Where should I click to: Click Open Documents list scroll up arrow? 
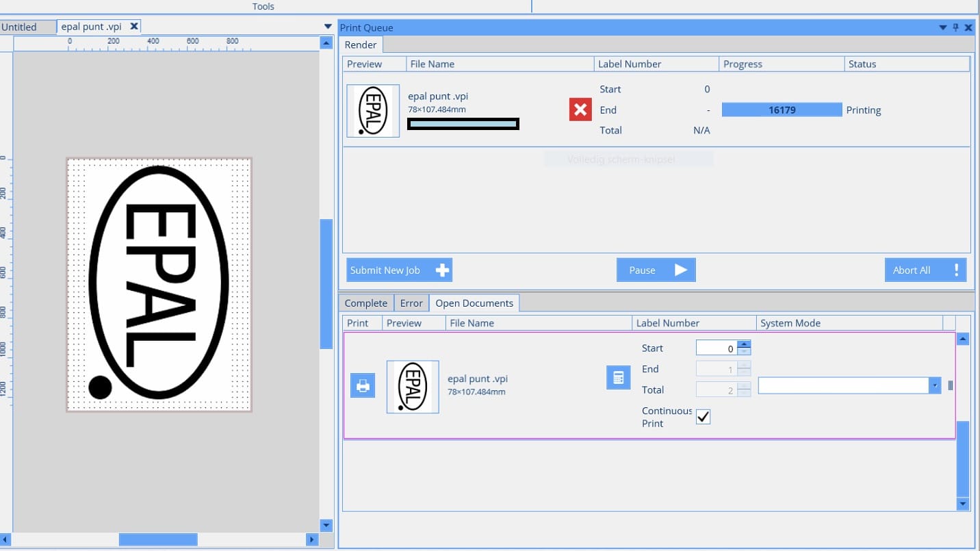963,339
